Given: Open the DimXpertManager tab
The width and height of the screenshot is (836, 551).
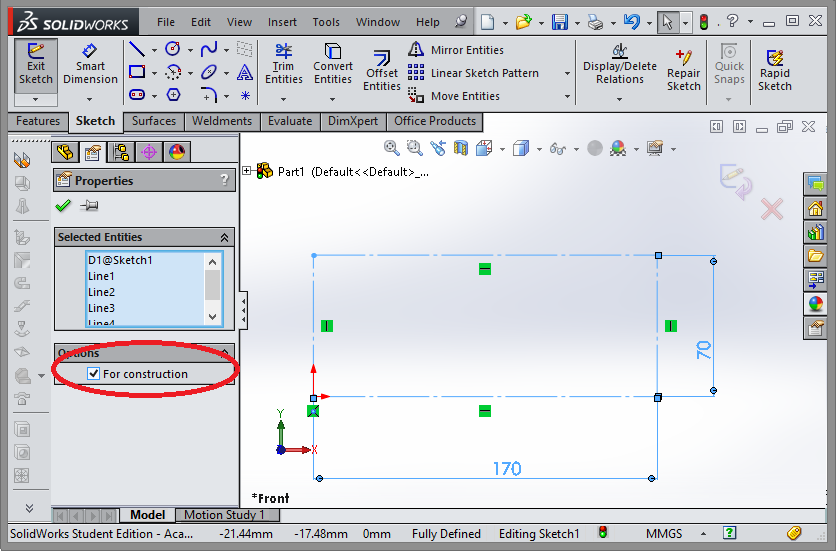Looking at the screenshot, I should pos(149,153).
